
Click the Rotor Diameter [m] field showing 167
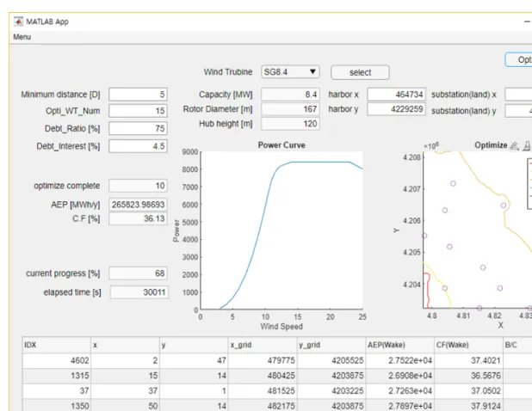click(290, 109)
